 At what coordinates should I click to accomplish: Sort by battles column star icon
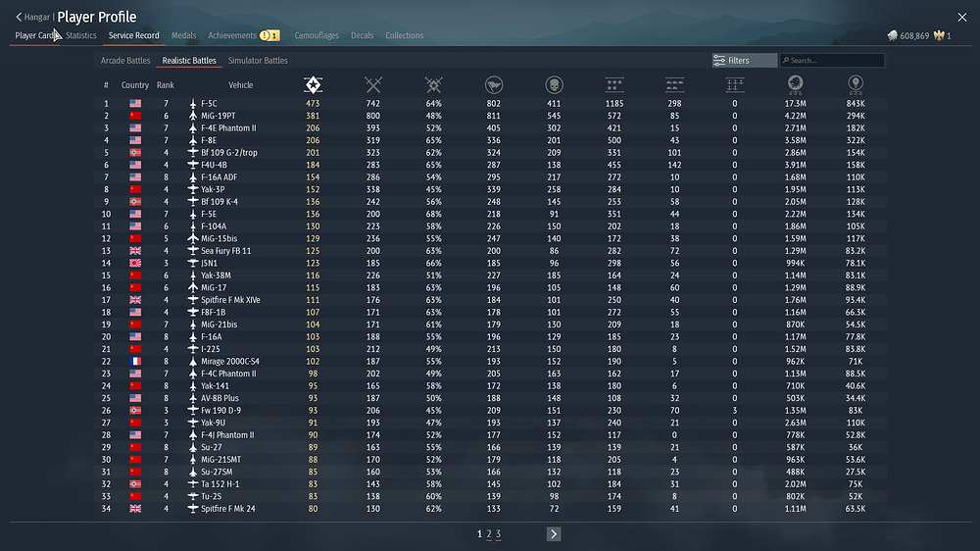[313, 84]
